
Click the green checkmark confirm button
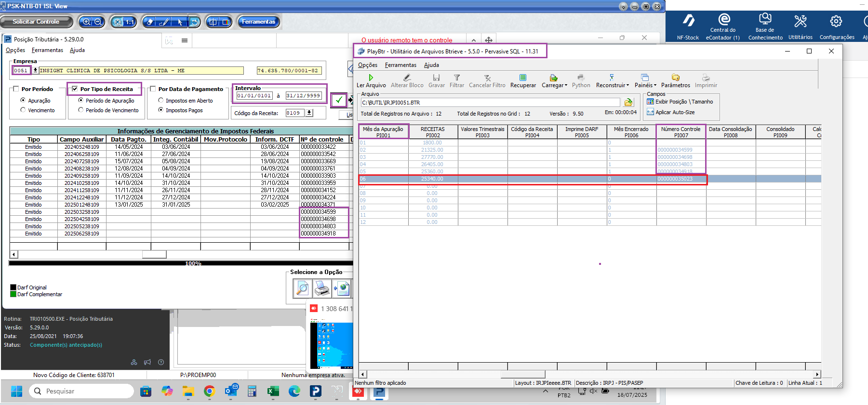tap(339, 100)
